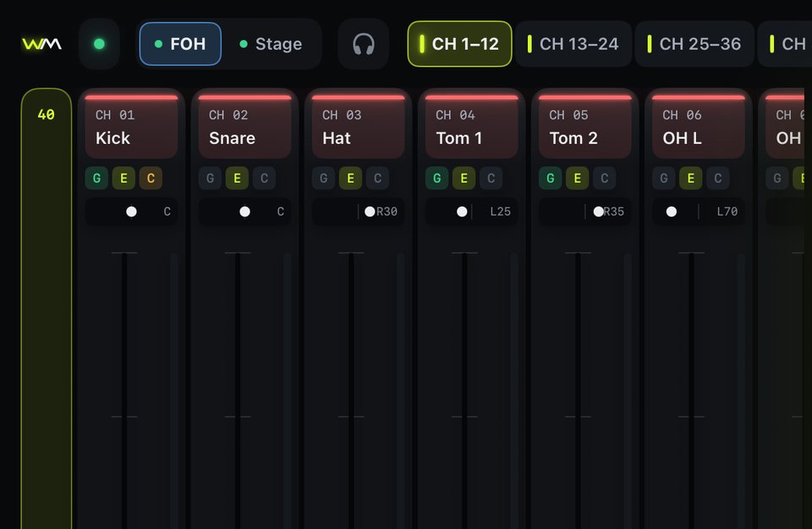Select the CH 1–12 bank tab

(x=460, y=44)
